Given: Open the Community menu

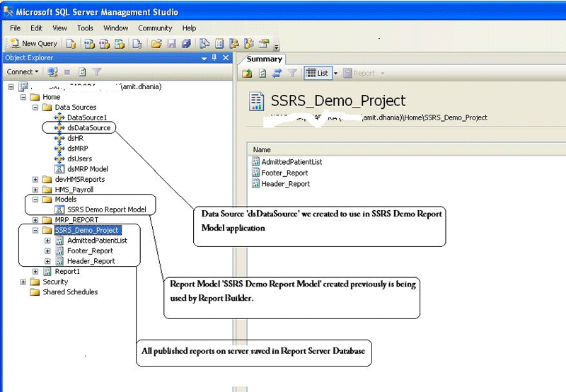Looking at the screenshot, I should pyautogui.click(x=155, y=28).
